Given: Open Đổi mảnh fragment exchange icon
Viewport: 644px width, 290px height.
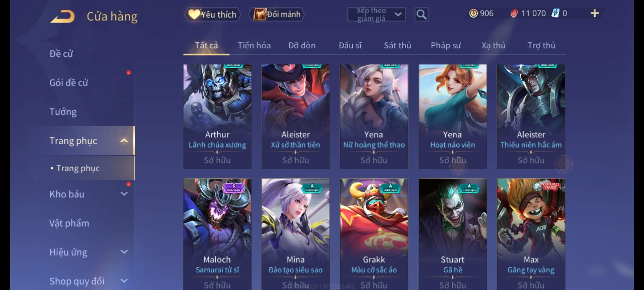Looking at the screenshot, I should pyautogui.click(x=277, y=14).
